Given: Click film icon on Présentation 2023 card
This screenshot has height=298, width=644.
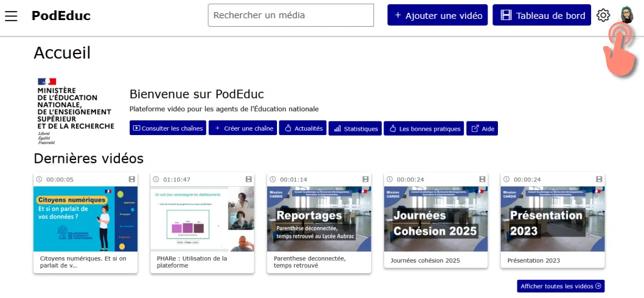Looking at the screenshot, I should coord(599,179).
